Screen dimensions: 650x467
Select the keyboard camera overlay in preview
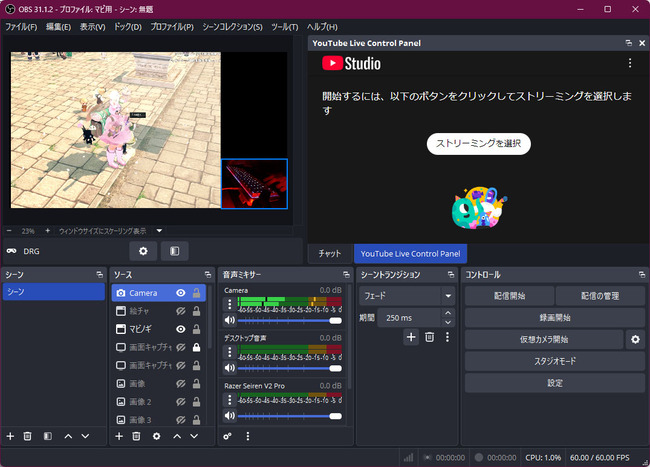coord(254,184)
